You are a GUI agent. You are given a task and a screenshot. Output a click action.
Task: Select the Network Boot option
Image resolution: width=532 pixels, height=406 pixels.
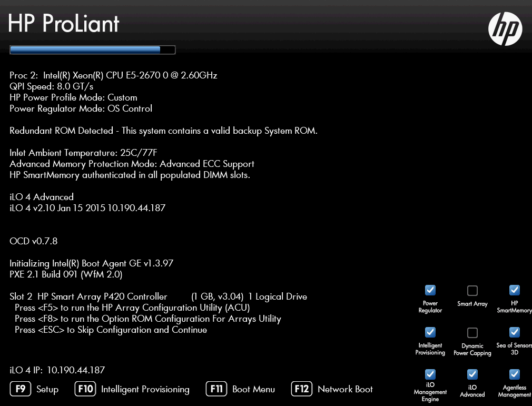(332, 389)
